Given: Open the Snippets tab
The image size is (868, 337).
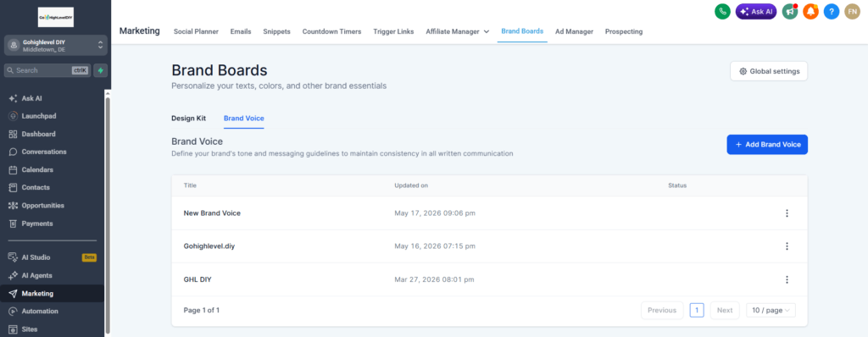Looking at the screenshot, I should [x=277, y=31].
